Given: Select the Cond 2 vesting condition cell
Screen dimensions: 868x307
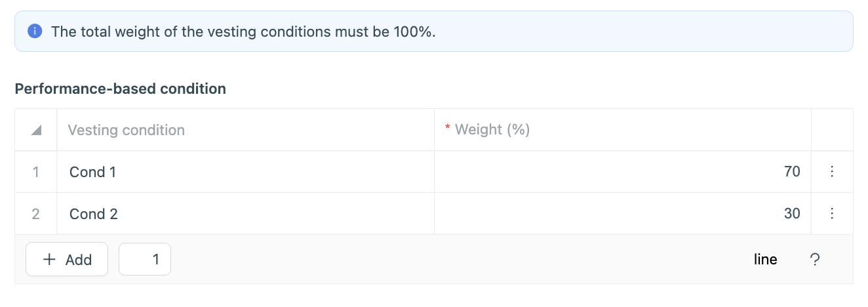Looking at the screenshot, I should [x=245, y=214].
